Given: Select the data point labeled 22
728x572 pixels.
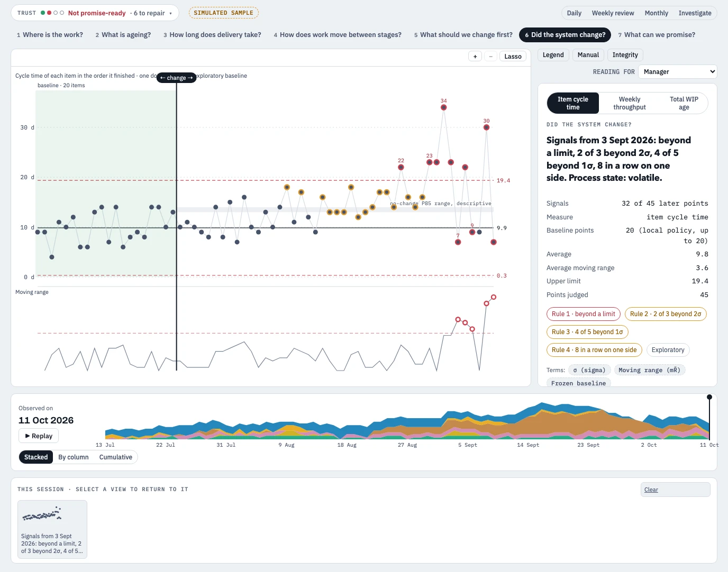Looking at the screenshot, I should coord(401,167).
